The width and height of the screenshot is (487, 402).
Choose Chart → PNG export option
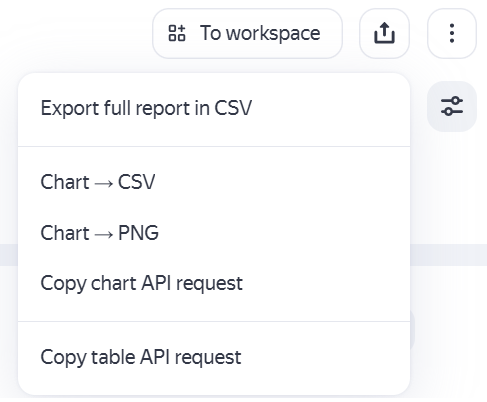(x=214, y=233)
